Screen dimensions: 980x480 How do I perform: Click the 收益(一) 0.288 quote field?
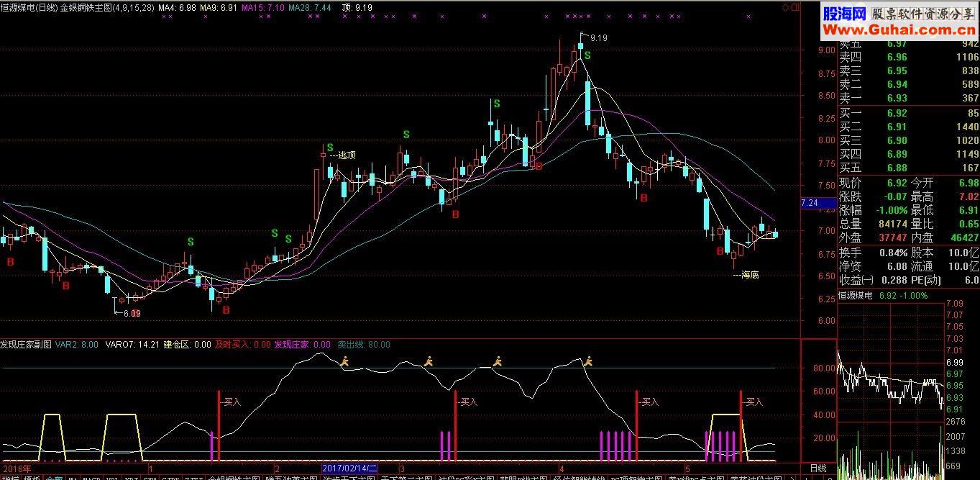[x=874, y=280]
